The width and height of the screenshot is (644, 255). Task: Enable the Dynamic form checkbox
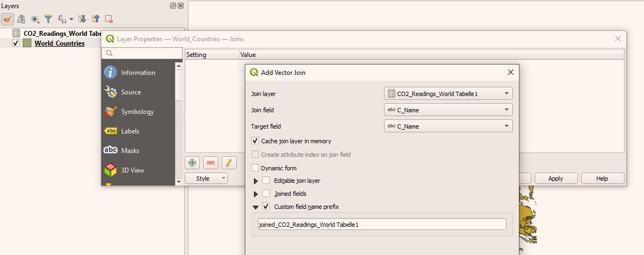click(x=255, y=168)
